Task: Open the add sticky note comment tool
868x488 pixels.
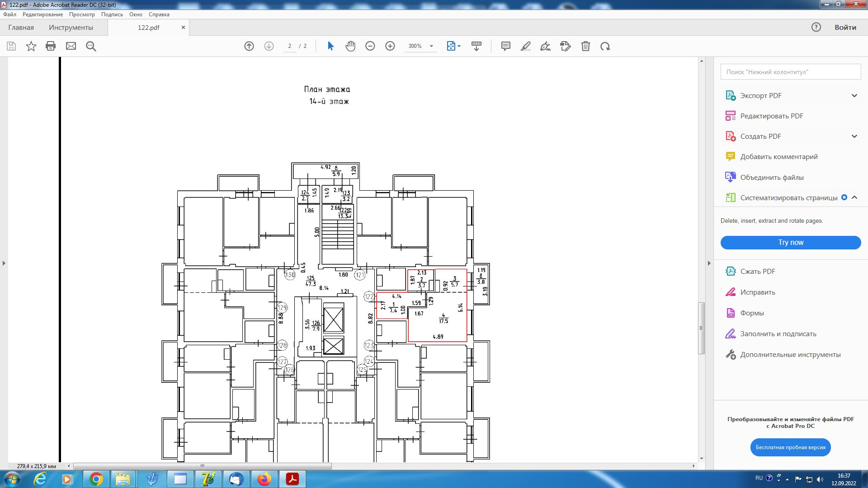Action: [506, 46]
